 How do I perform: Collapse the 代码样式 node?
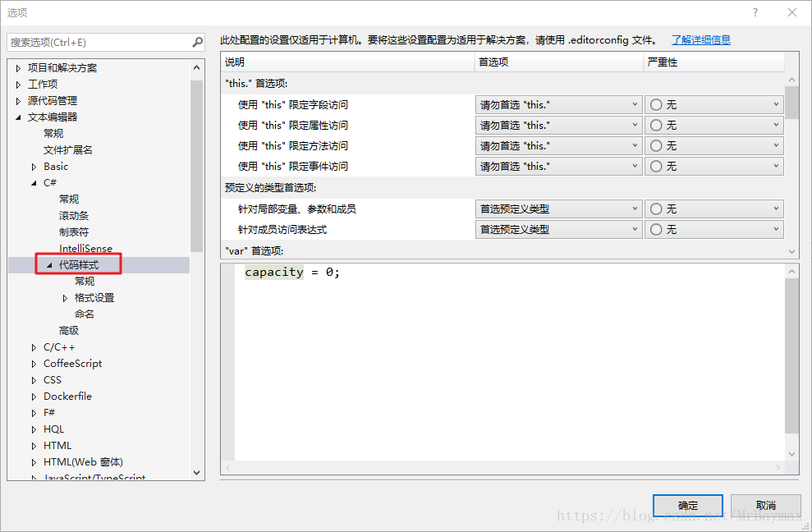tap(50, 265)
